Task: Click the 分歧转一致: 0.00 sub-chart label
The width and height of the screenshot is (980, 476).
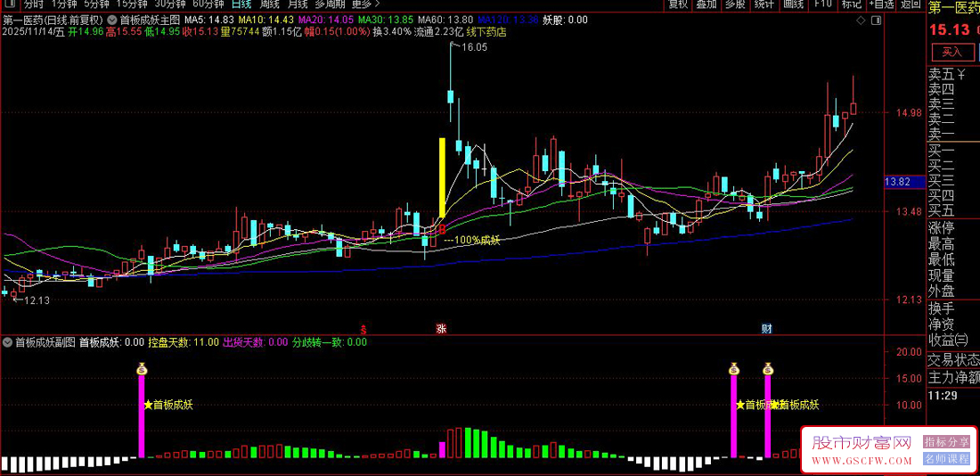Action: coord(330,342)
